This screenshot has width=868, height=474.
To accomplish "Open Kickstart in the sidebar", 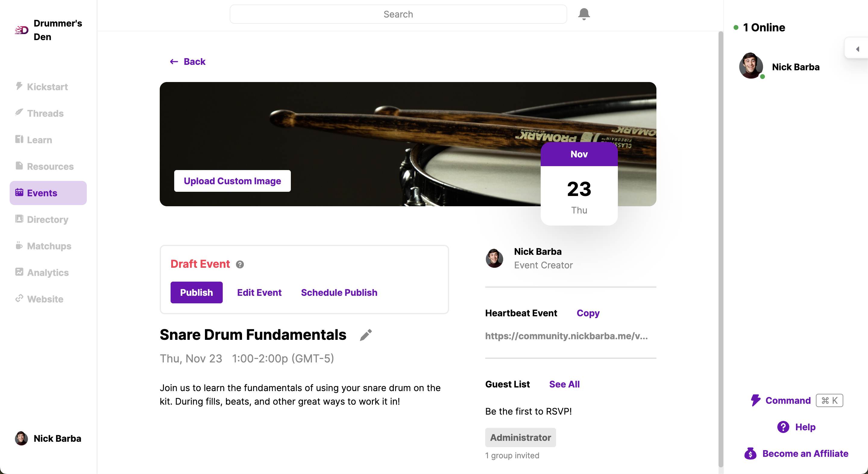I will click(x=48, y=87).
